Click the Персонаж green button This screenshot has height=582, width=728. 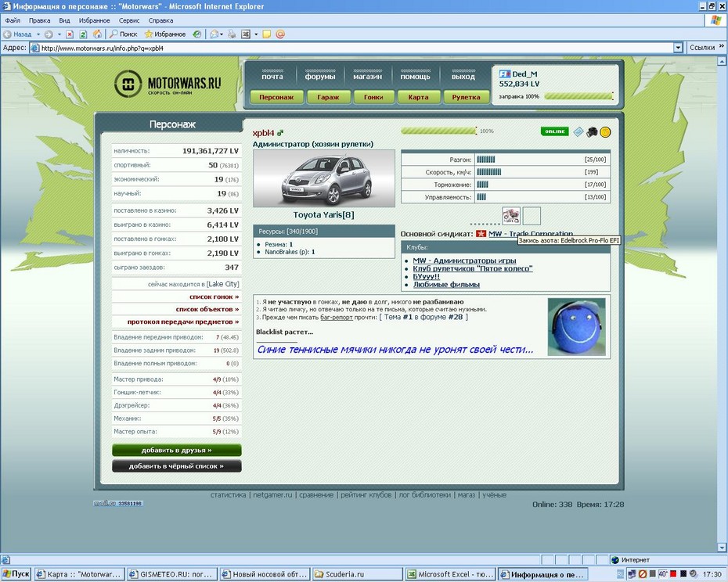(276, 97)
